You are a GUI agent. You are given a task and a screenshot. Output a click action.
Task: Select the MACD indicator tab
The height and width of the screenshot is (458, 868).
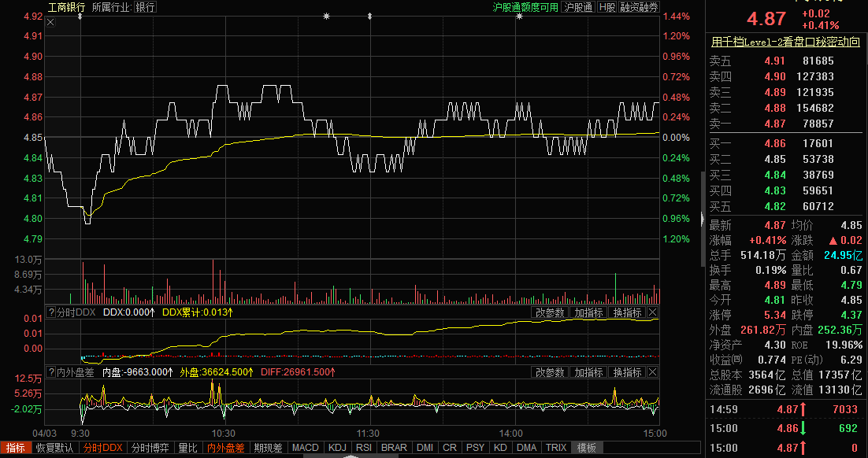[x=306, y=448]
